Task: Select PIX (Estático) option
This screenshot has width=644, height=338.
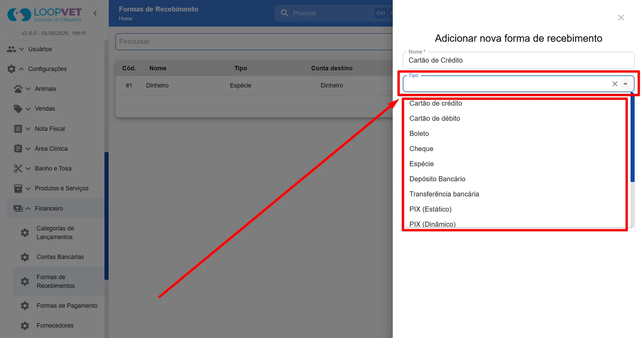Action: (517, 209)
